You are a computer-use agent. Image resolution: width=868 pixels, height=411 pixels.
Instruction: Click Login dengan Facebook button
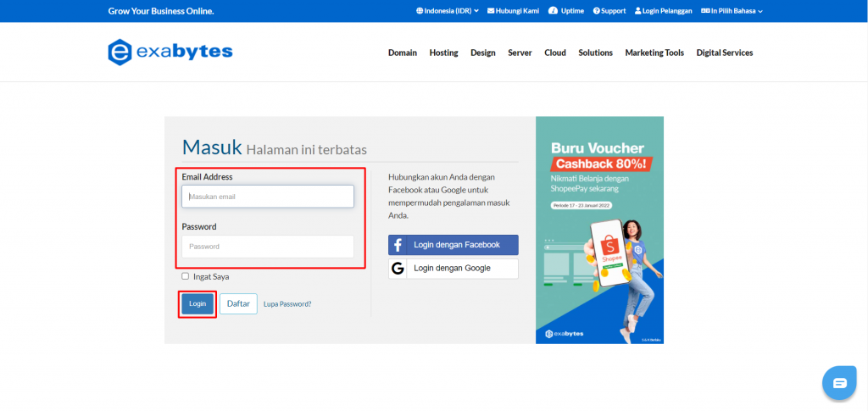pos(453,245)
